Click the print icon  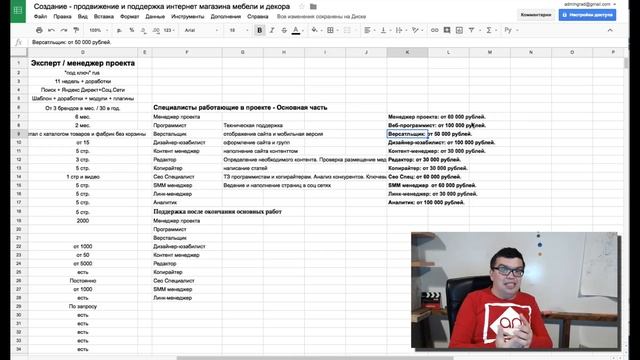pos(39,30)
